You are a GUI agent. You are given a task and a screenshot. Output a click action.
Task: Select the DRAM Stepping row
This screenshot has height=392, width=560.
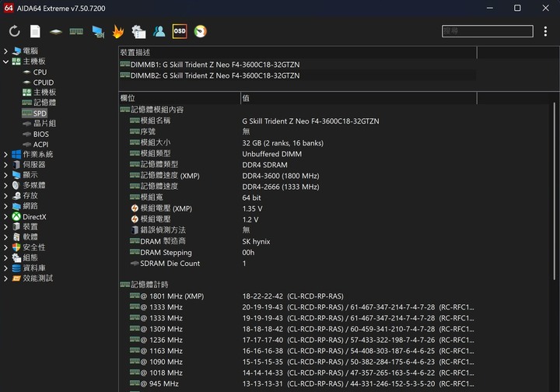[297, 253]
